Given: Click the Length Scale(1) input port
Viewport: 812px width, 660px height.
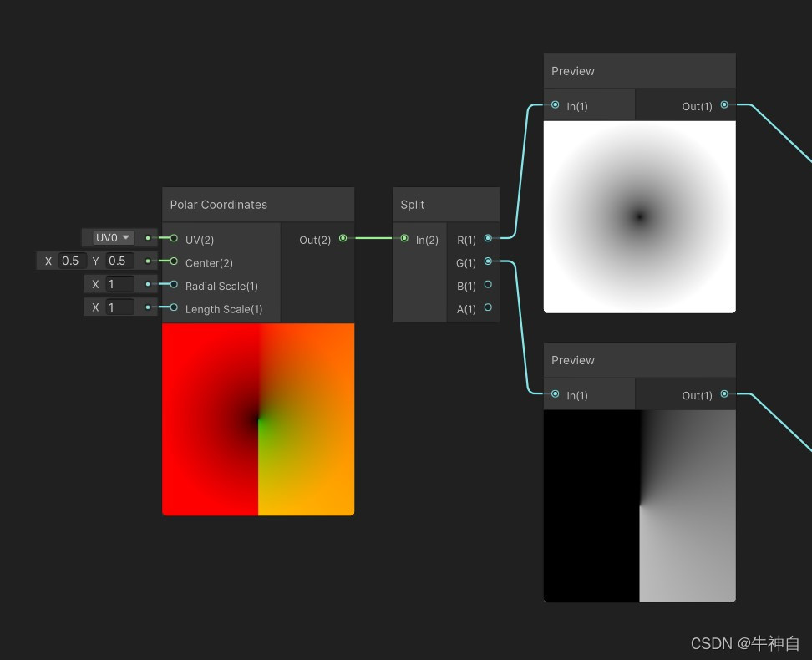Looking at the screenshot, I should (174, 307).
